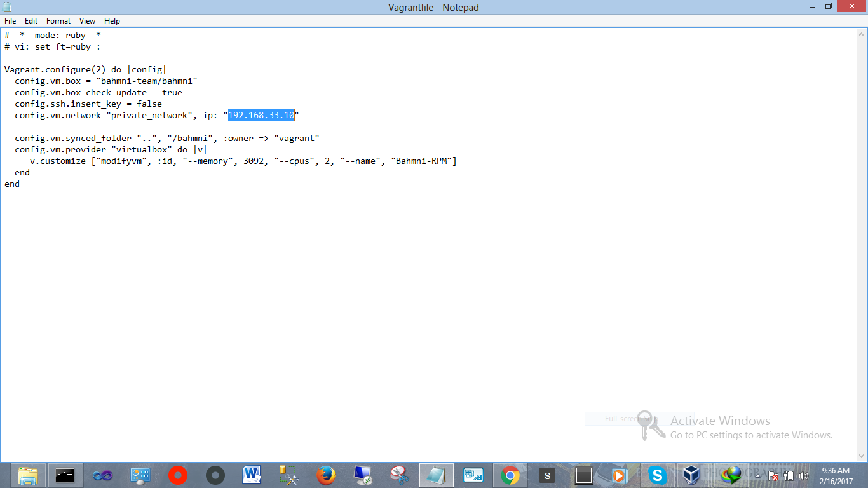Image resolution: width=868 pixels, height=488 pixels.
Task: Click the red circle recorder taskbar icon
Action: click(x=177, y=475)
